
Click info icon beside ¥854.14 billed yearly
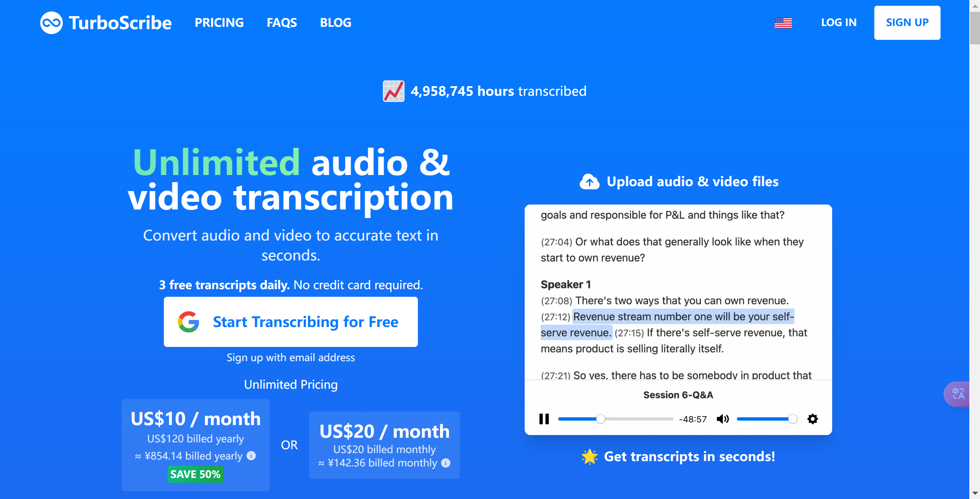click(251, 456)
